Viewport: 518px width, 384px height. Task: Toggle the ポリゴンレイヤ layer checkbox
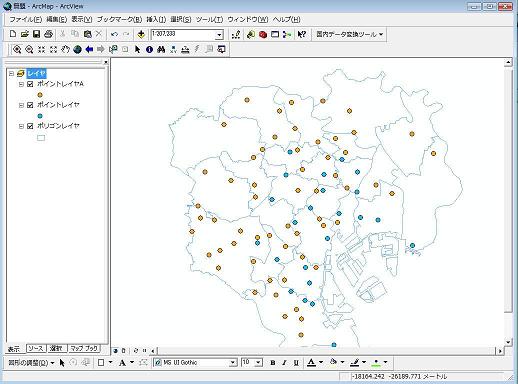(30, 126)
